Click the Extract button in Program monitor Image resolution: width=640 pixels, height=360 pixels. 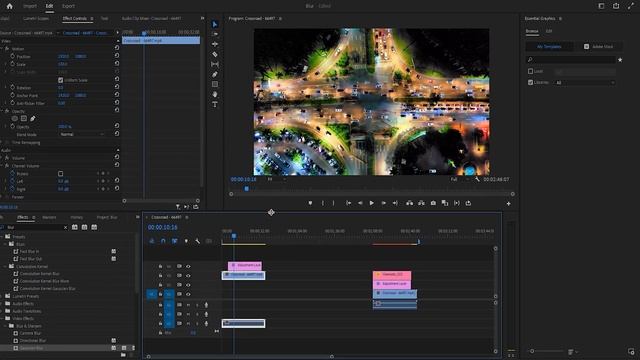click(x=421, y=203)
